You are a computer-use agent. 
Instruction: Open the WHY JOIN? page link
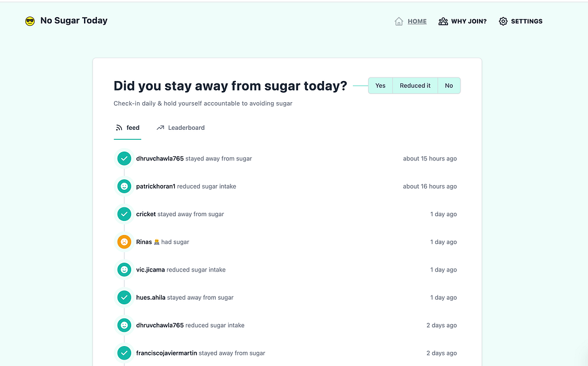469,21
